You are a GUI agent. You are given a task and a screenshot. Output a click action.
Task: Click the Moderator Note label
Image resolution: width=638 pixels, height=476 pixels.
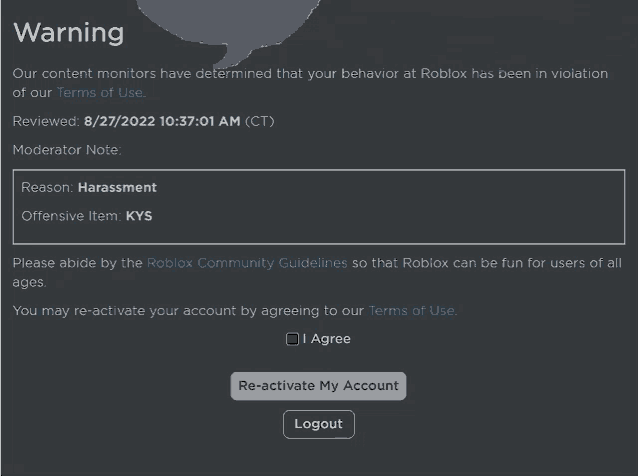[x=67, y=150]
